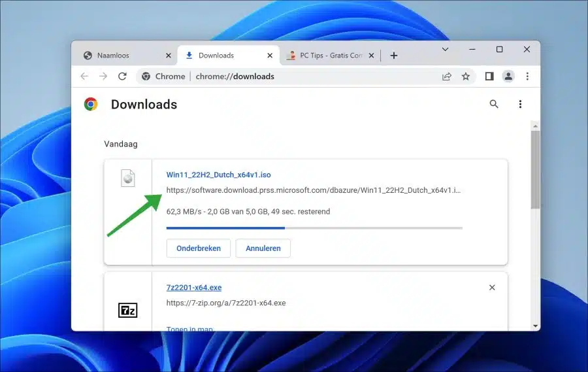Screen dimensions: 588x372
Task: Open the 7z2201-x64.exe file link
Action: tap(194, 288)
